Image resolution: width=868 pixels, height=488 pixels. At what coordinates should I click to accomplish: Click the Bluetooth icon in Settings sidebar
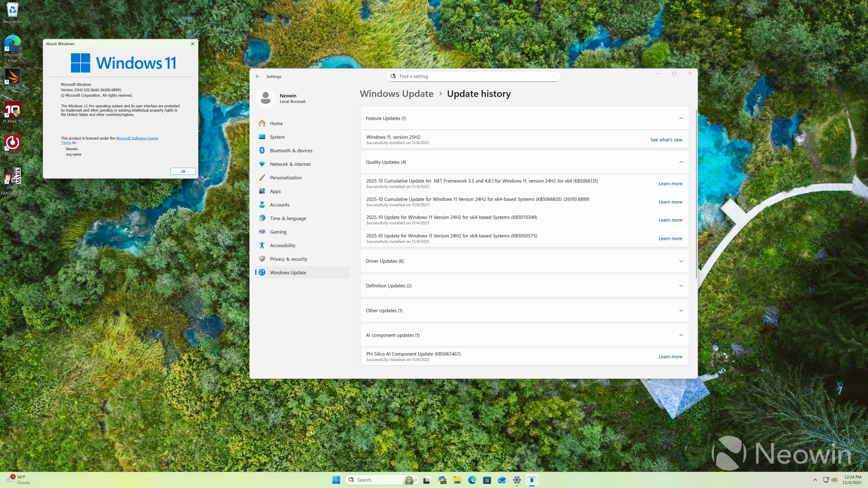[x=262, y=150]
